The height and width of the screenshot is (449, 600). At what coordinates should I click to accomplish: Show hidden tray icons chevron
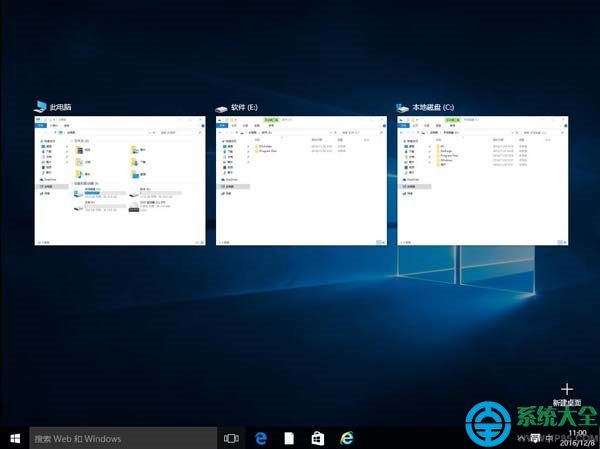tap(520, 438)
